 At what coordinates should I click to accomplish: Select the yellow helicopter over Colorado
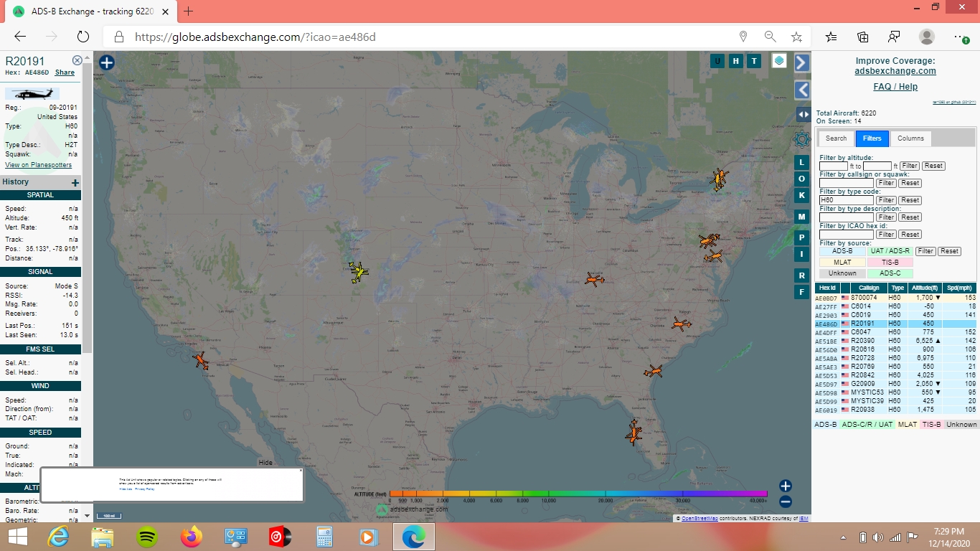point(359,272)
